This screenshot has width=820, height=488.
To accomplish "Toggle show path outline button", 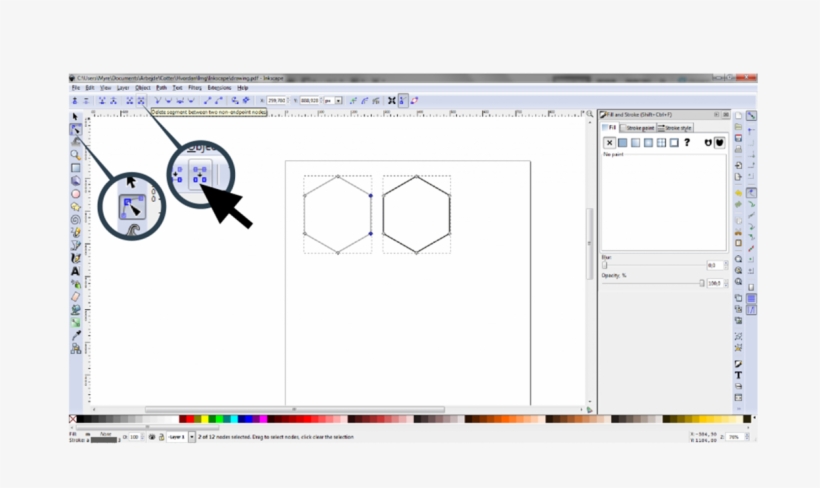I will click(x=414, y=100).
